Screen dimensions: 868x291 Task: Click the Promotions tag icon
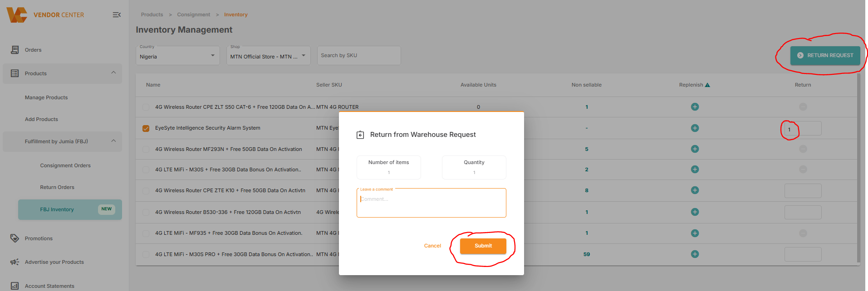pos(15,238)
